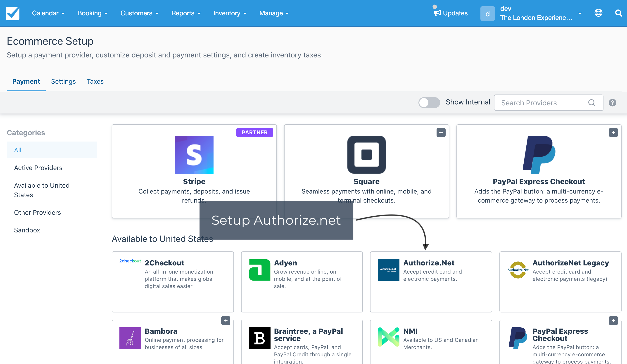Click the small PayPal logo in lower row

pyautogui.click(x=518, y=338)
